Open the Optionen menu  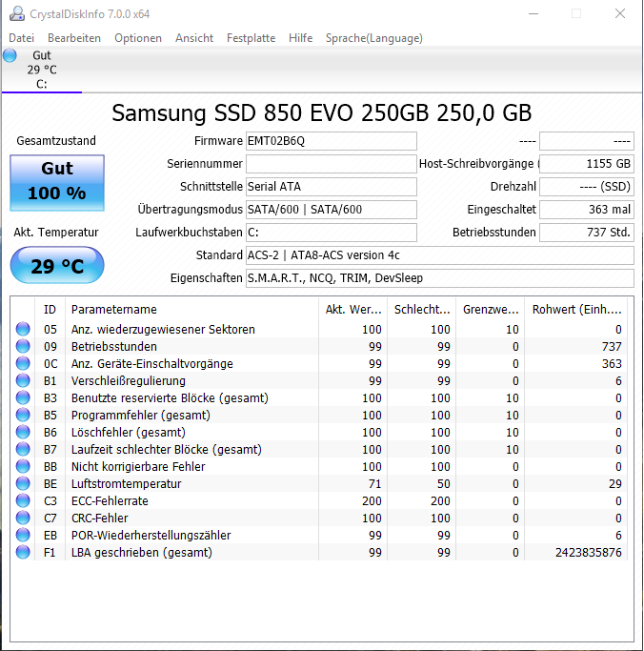click(138, 38)
